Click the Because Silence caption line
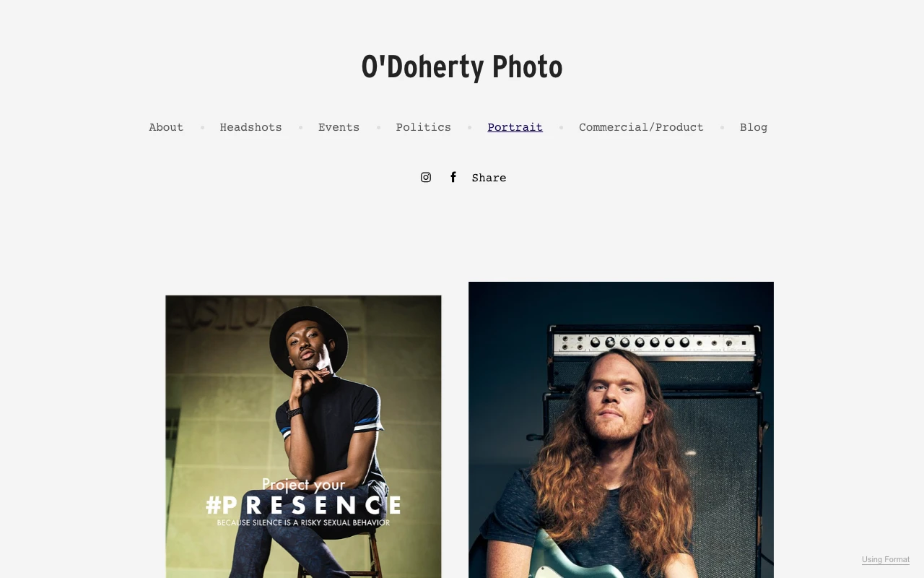 pos(303,522)
